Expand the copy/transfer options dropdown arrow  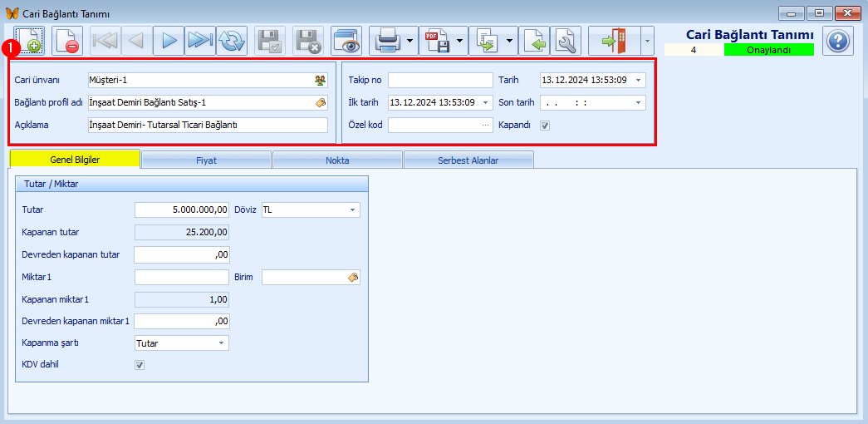(510, 41)
